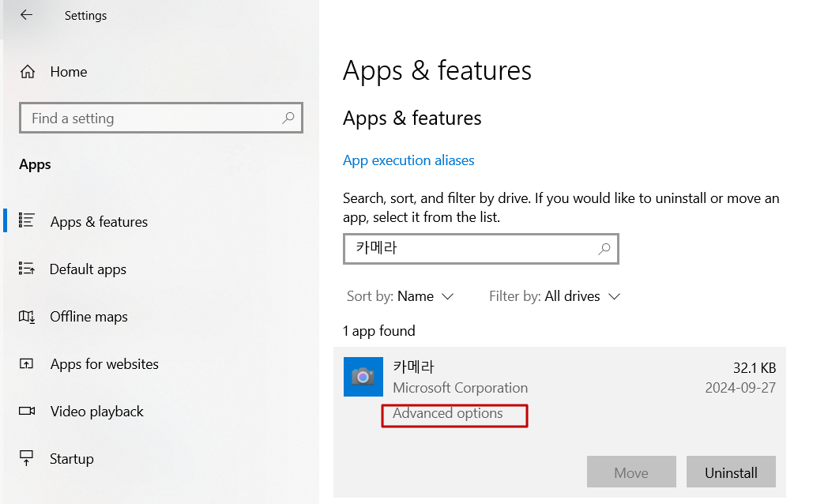Open Home settings page
This screenshot has height=504, width=813.
pos(69,72)
